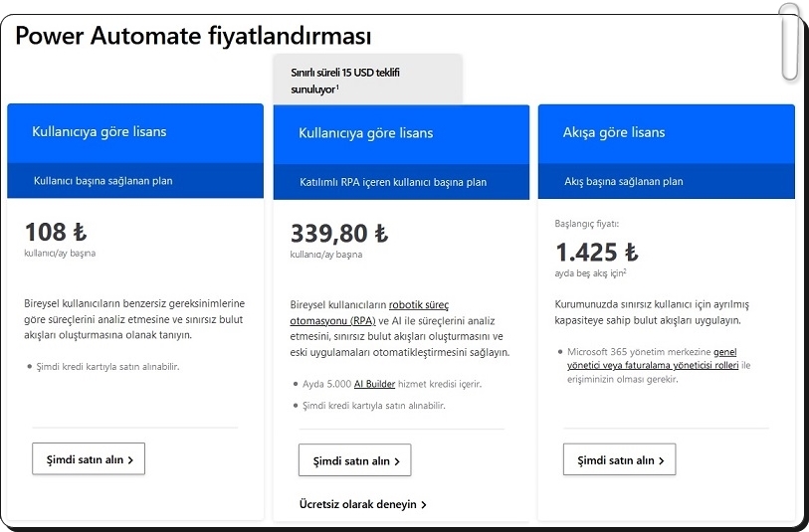809x532 pixels.
Task: Click the Başlangıç fiyatı label
Action: click(x=587, y=224)
